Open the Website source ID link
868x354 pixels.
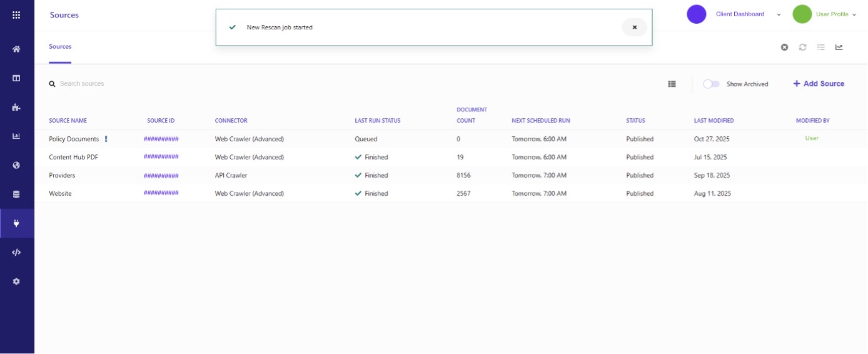tap(161, 193)
